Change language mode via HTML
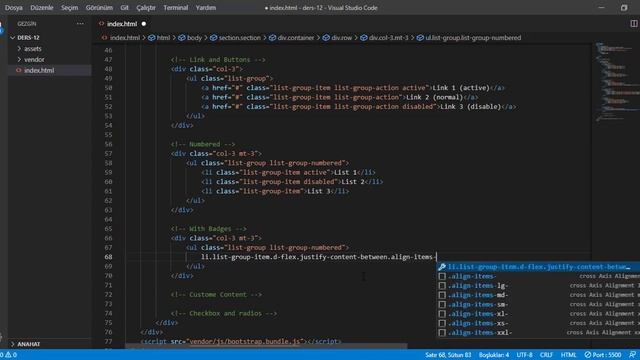 point(568,355)
